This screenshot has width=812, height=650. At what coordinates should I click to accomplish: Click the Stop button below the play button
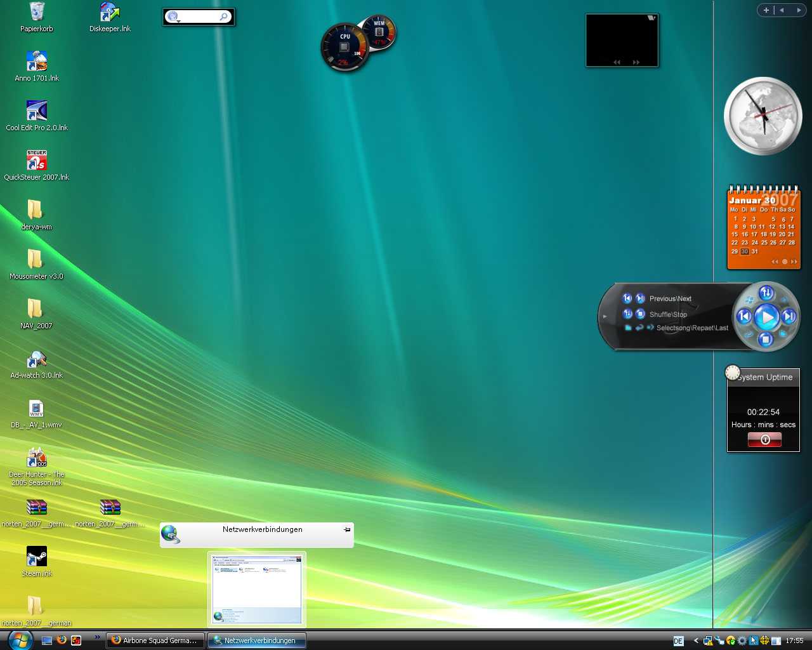click(x=766, y=340)
